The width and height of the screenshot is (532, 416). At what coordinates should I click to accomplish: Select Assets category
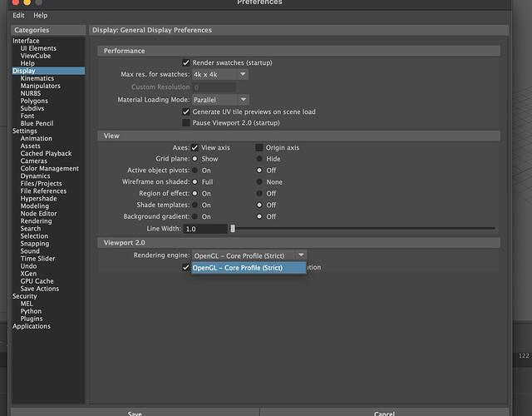(x=30, y=146)
